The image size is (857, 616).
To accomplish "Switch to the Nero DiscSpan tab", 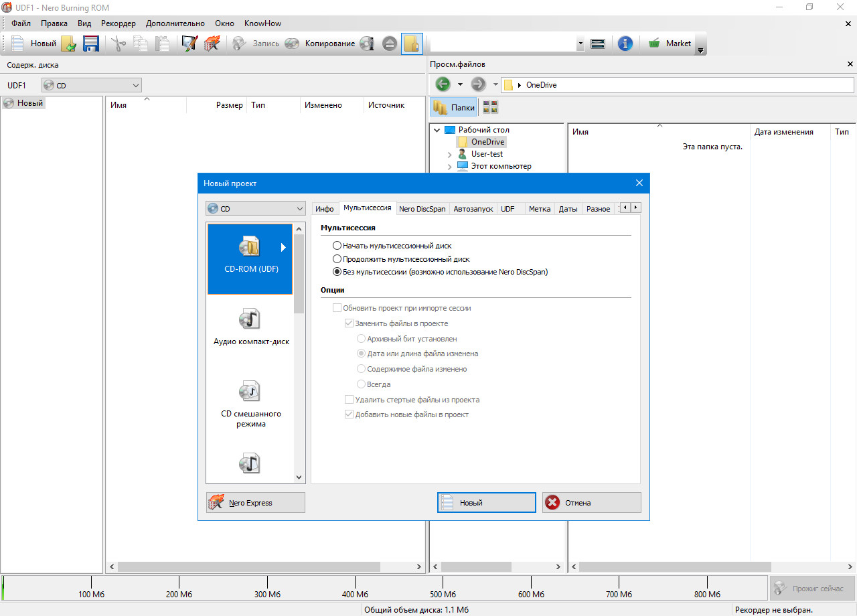I will 422,209.
